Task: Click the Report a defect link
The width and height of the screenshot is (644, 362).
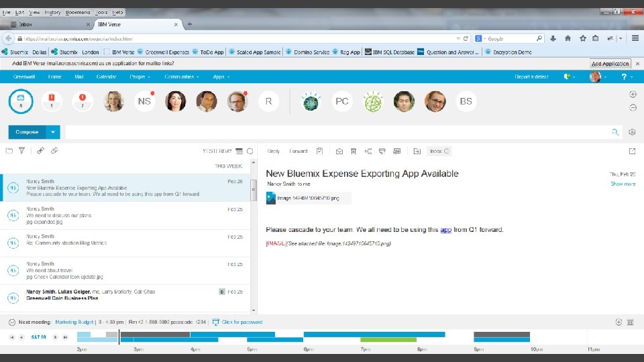Action: pos(531,76)
